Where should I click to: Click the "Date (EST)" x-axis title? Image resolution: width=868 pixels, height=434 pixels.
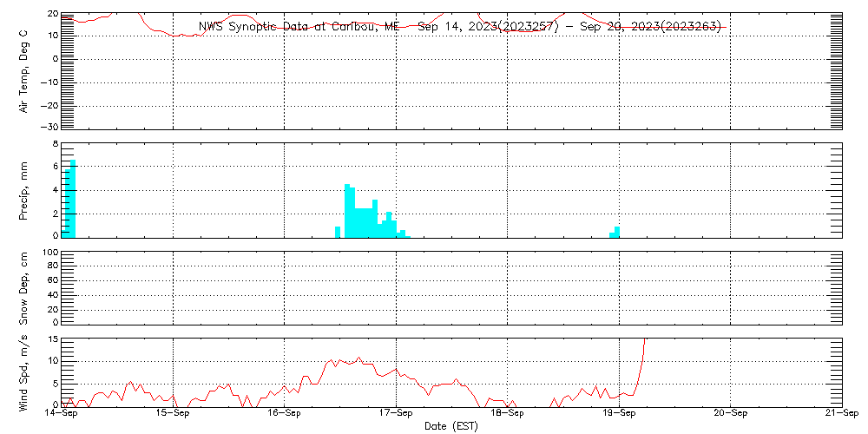coord(450,426)
